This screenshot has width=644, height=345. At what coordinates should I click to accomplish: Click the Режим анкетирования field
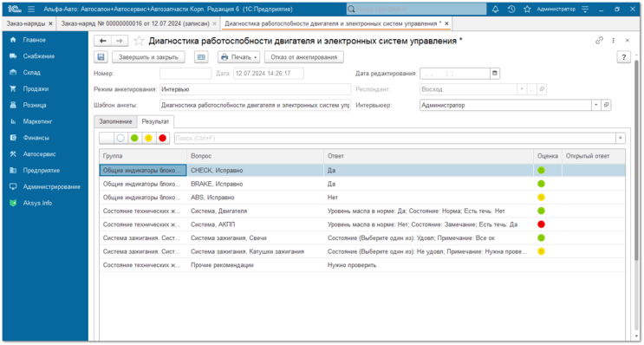click(255, 89)
